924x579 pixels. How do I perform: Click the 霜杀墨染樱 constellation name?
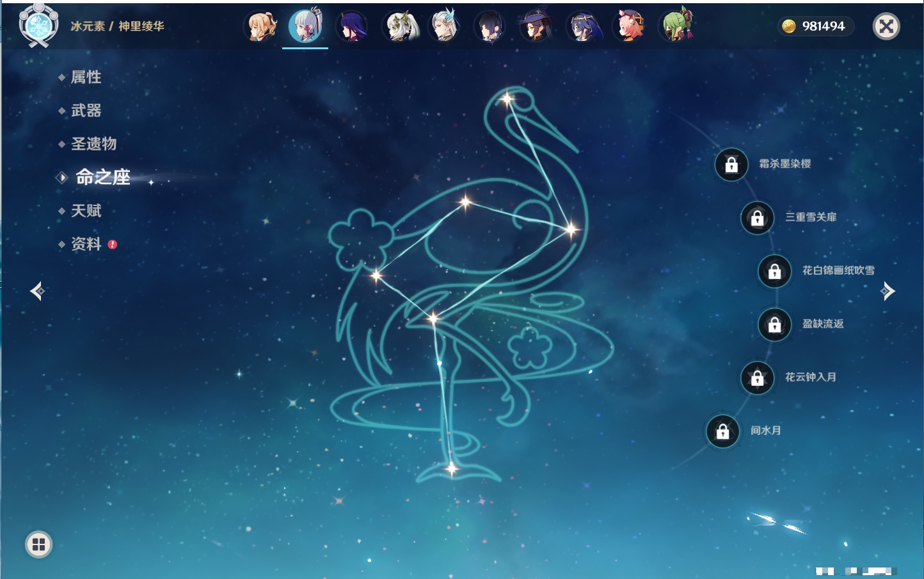click(785, 164)
